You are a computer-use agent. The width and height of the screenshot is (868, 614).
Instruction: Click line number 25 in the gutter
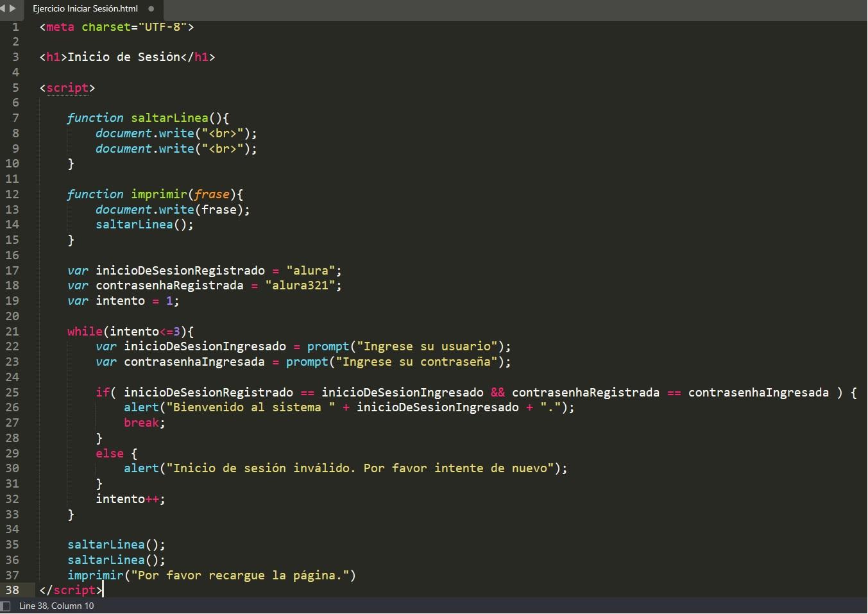pyautogui.click(x=12, y=393)
